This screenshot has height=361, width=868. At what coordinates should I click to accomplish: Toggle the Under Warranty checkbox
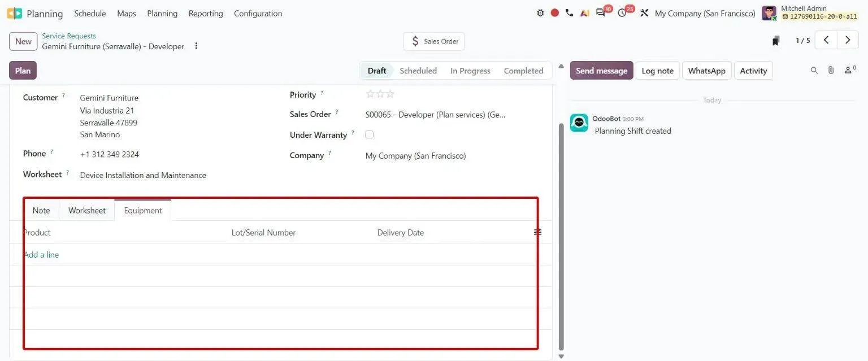pyautogui.click(x=370, y=134)
